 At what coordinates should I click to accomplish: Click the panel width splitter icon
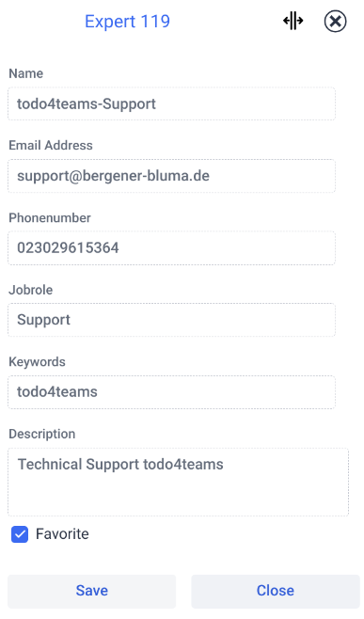293,21
